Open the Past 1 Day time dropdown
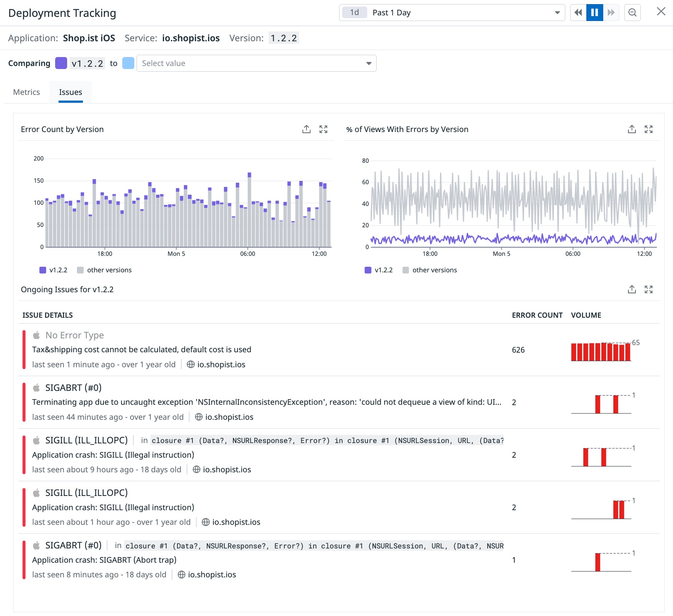Image resolution: width=673 pixels, height=616 pixels. pyautogui.click(x=452, y=13)
